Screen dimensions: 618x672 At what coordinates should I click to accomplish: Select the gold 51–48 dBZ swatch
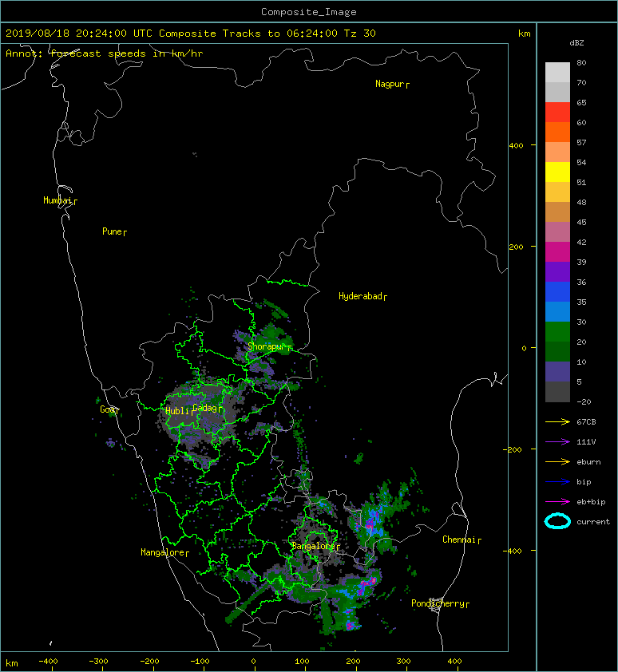[x=557, y=192]
